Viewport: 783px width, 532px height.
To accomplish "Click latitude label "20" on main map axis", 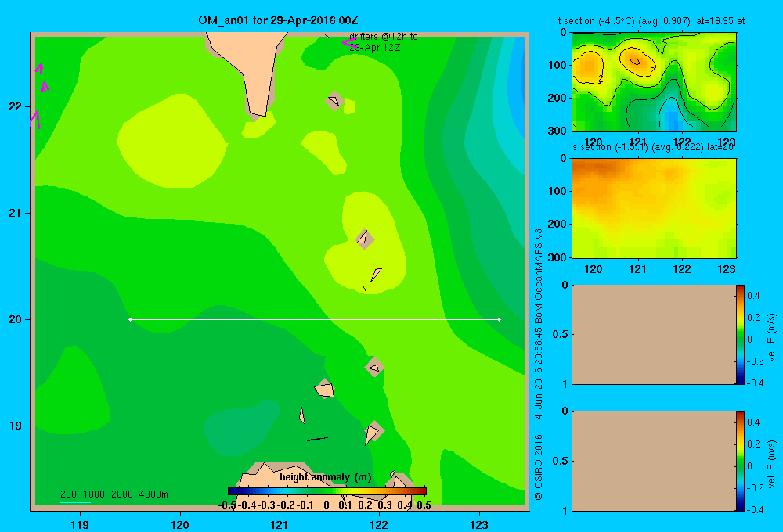I will (x=16, y=319).
